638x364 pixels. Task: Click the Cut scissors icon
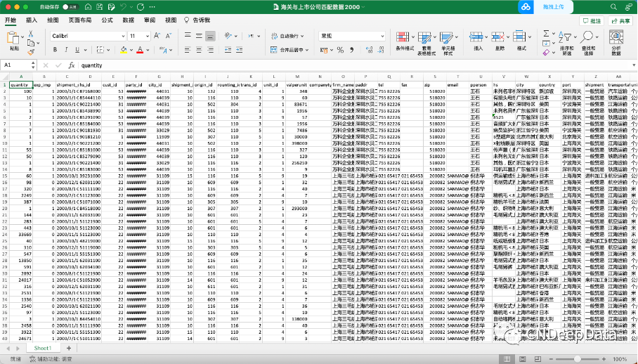click(x=30, y=34)
